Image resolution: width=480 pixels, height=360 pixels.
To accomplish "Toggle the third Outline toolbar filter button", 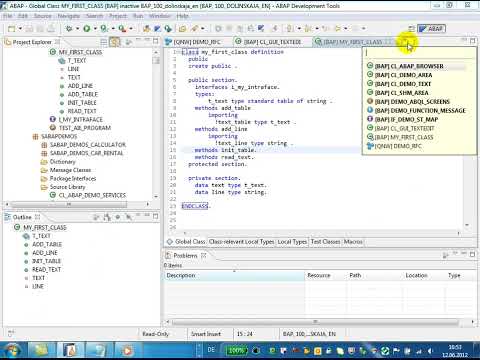I will 118,217.
